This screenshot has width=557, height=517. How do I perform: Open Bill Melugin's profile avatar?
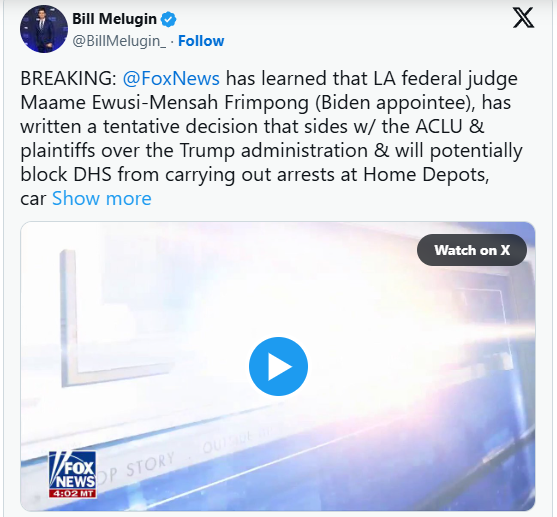coord(44,29)
